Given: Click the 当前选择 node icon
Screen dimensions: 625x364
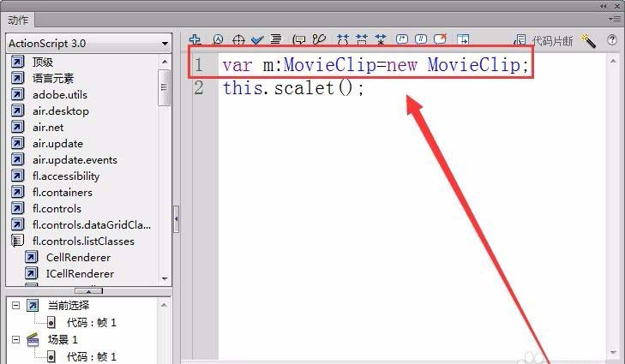Looking at the screenshot, I should [33, 306].
